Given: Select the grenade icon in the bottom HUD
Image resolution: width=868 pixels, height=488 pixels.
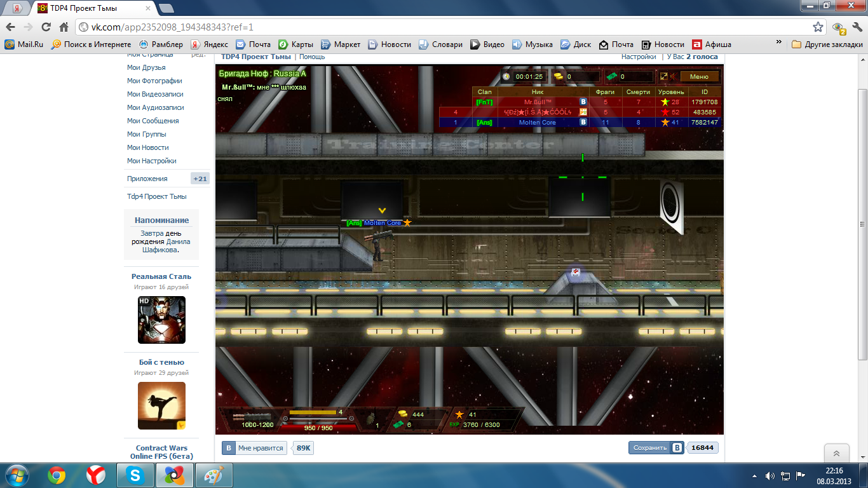Looking at the screenshot, I should point(371,417).
